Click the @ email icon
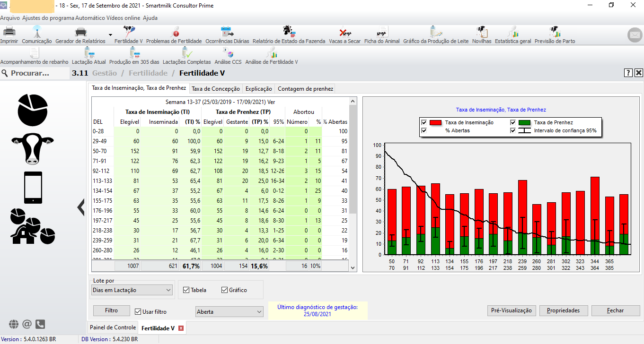This screenshot has height=344, width=644. coord(27,324)
